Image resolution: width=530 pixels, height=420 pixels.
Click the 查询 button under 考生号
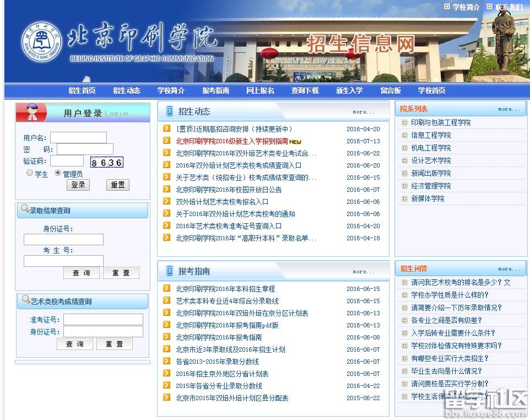(81, 273)
